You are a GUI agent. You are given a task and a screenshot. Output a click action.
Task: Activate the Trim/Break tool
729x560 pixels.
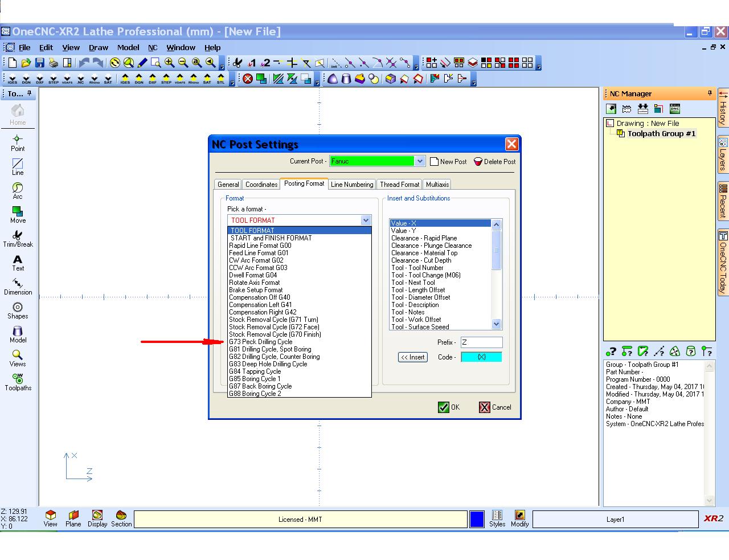click(18, 239)
